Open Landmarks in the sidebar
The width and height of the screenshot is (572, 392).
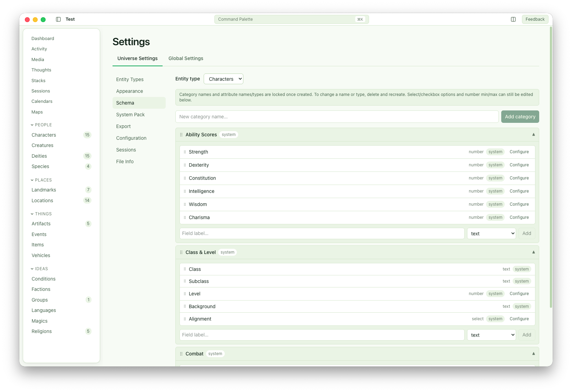pos(61,190)
